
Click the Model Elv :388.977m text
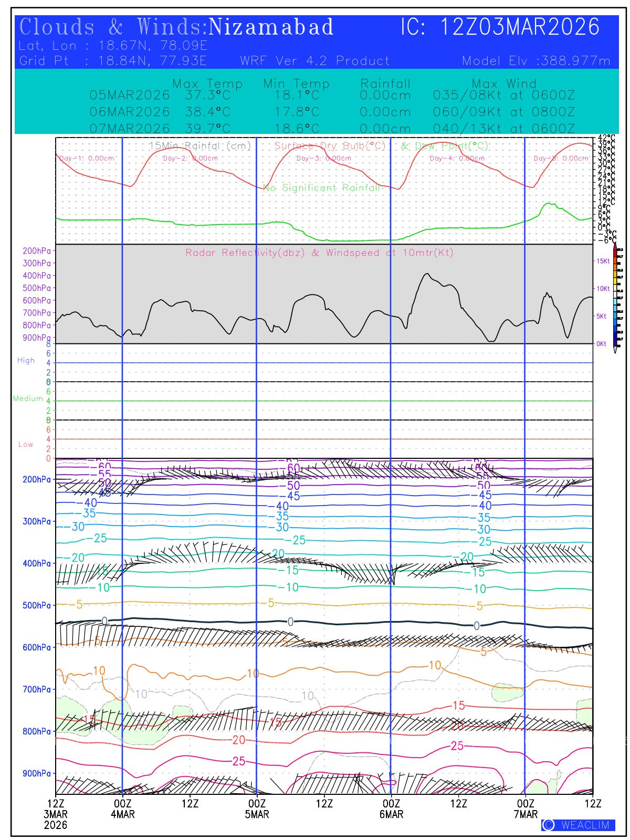(536, 61)
